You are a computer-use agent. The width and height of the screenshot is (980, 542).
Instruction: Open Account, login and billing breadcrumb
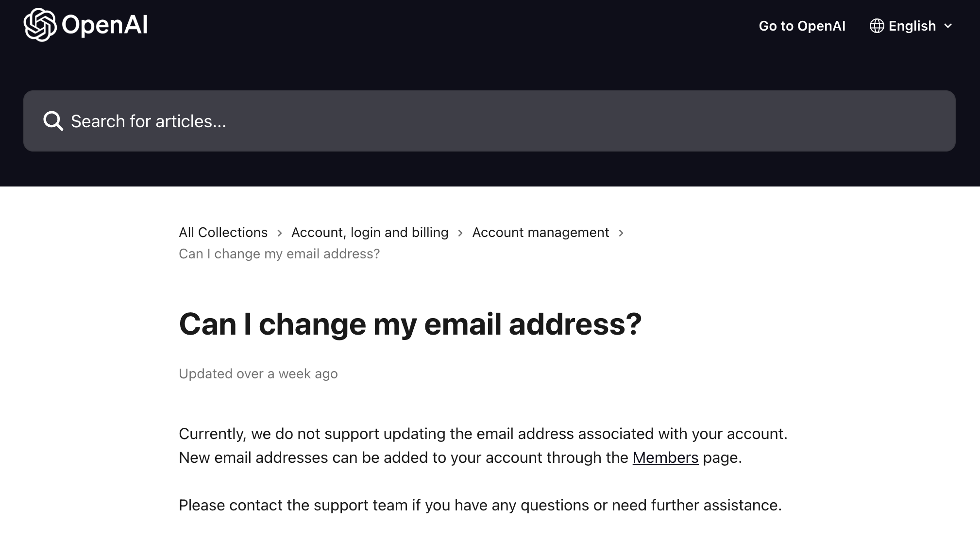370,233
